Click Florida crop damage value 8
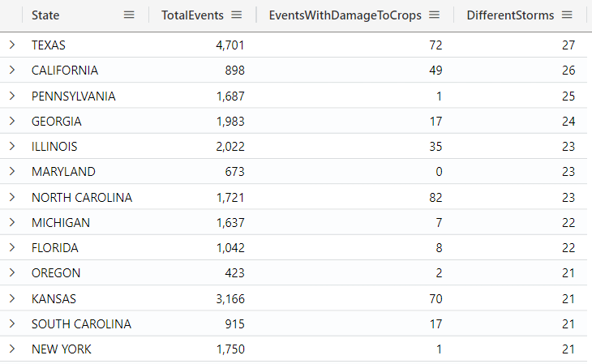592x364 pixels. tap(439, 248)
